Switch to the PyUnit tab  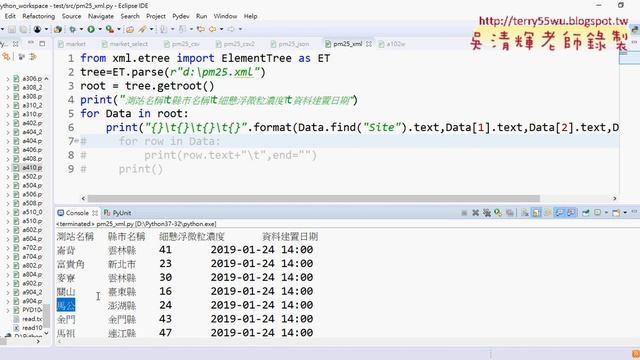(x=118, y=213)
